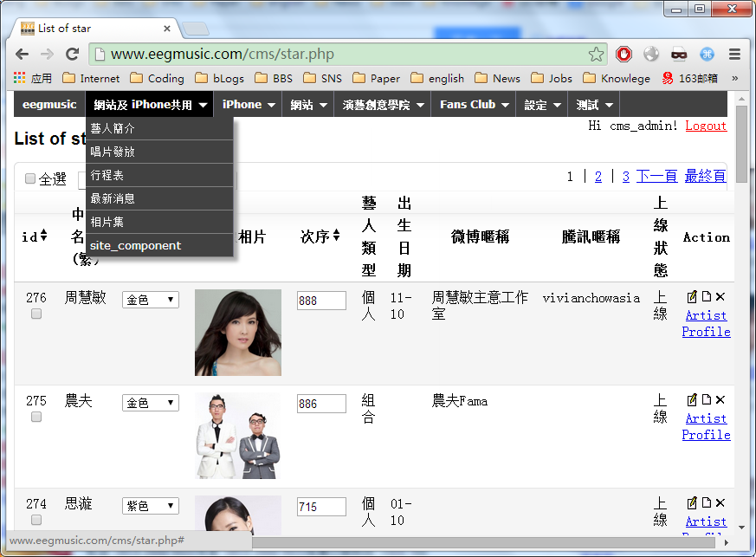Open the 163邮箱 bookmark
The height and width of the screenshot is (557, 756).
(x=690, y=78)
